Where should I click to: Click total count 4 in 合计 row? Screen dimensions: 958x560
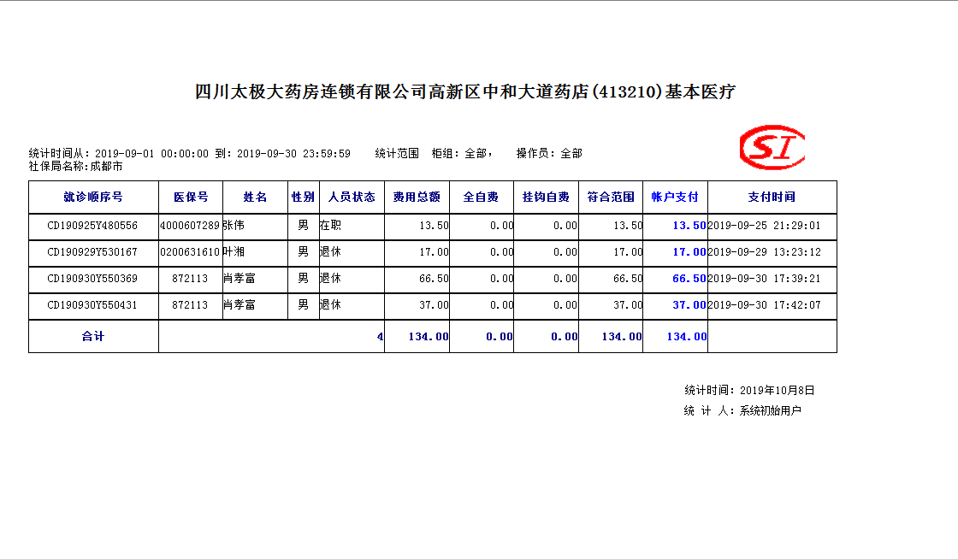tap(381, 337)
